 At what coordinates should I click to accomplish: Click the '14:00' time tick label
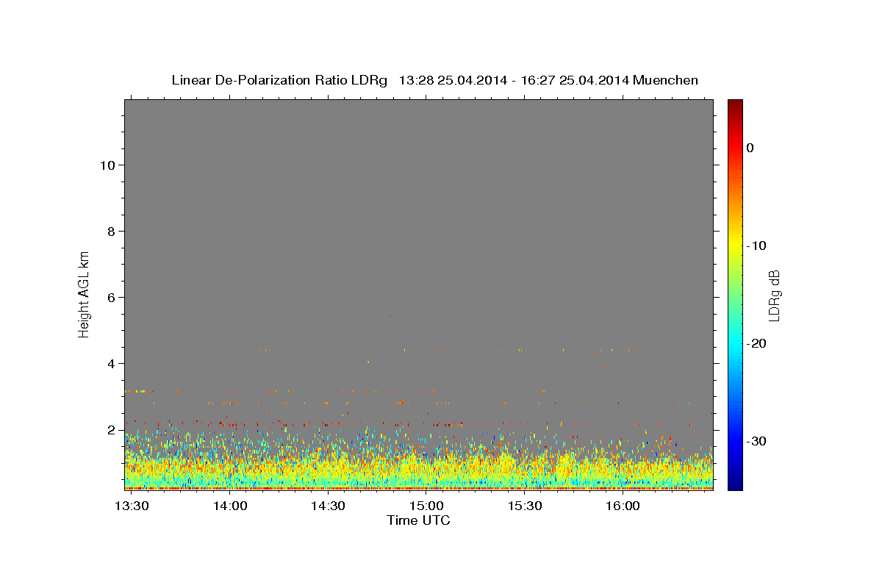[x=230, y=506]
